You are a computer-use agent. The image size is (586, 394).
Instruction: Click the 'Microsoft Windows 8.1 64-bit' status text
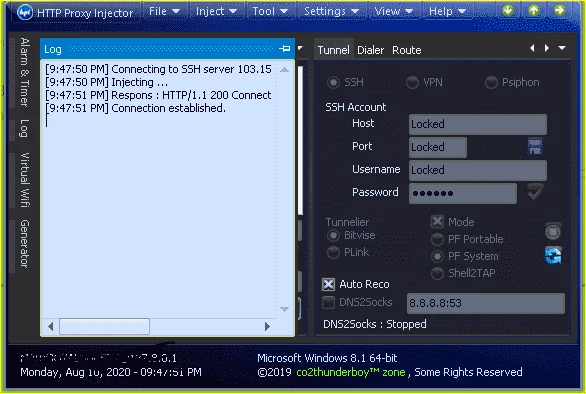tap(327, 358)
